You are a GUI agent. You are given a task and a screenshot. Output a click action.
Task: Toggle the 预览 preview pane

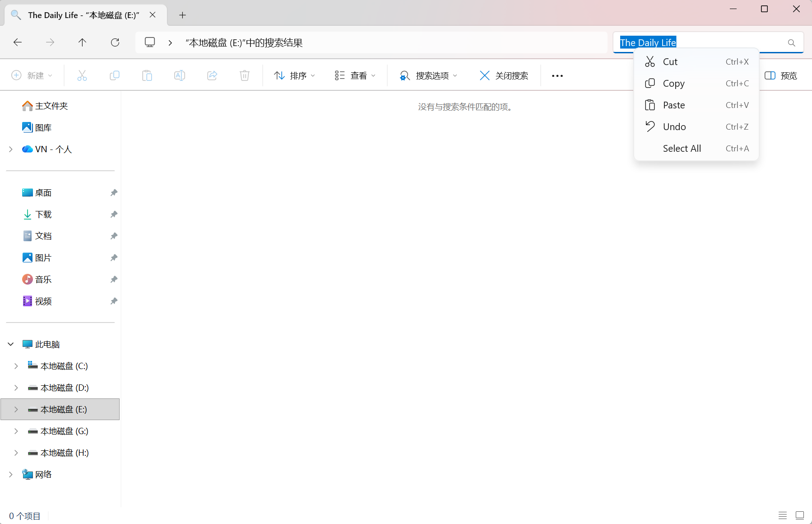click(x=781, y=75)
